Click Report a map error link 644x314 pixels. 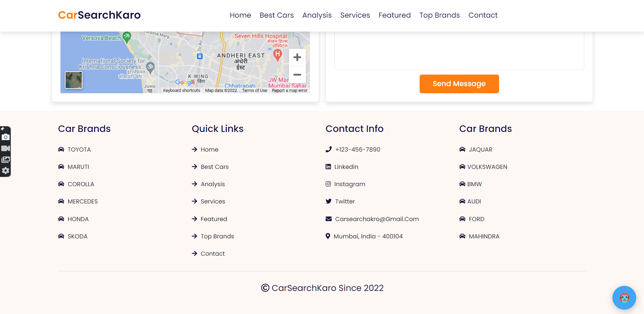point(290,91)
